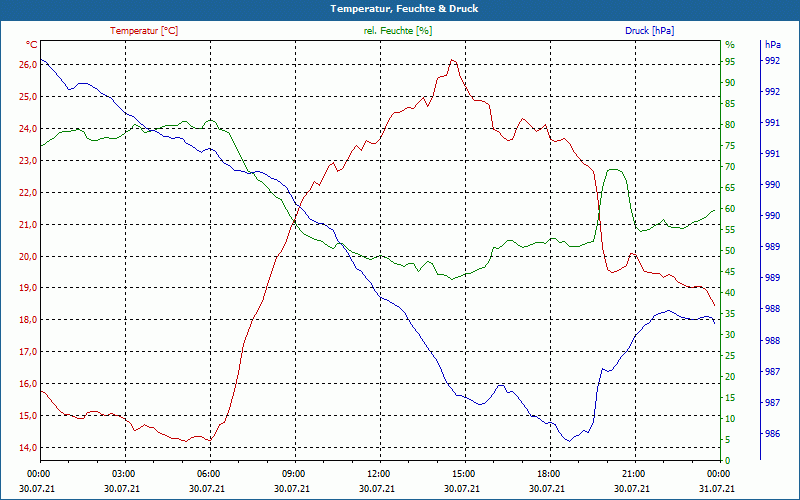This screenshot has width=800, height=500.
Task: Click the 15,0 temperature axis tick
Action: (x=29, y=416)
